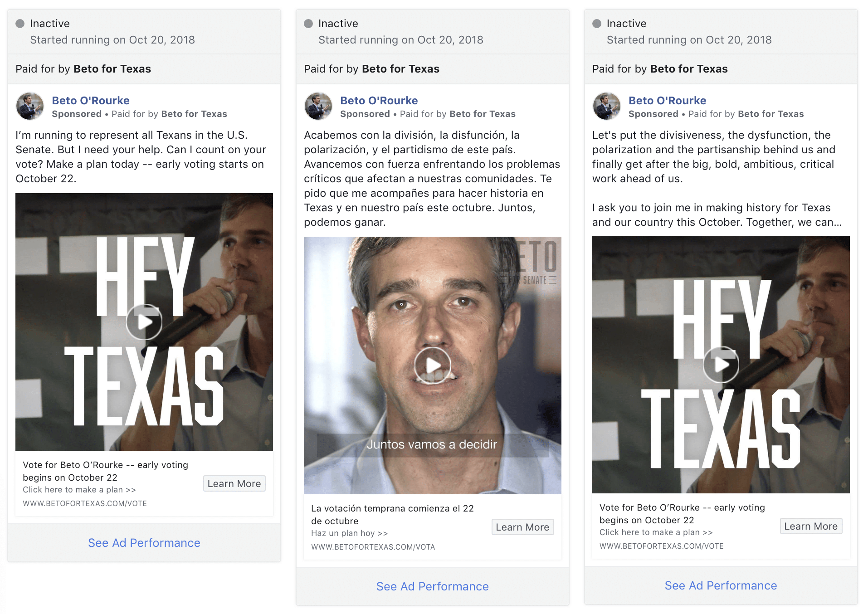Click the Inactive status dot on third ad

coord(597,24)
